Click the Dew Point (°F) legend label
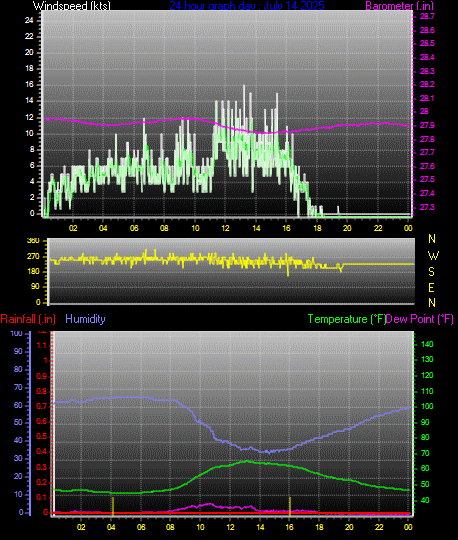This screenshot has width=458, height=540. (419, 319)
